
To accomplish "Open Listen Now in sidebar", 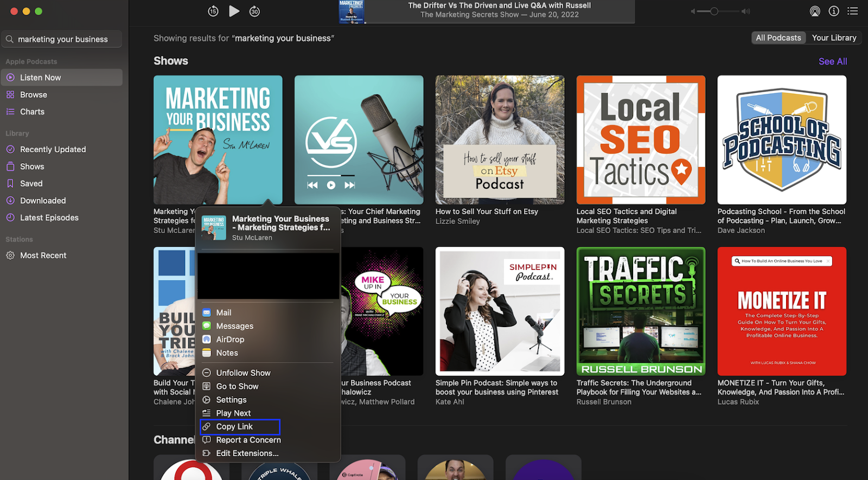I will point(62,78).
